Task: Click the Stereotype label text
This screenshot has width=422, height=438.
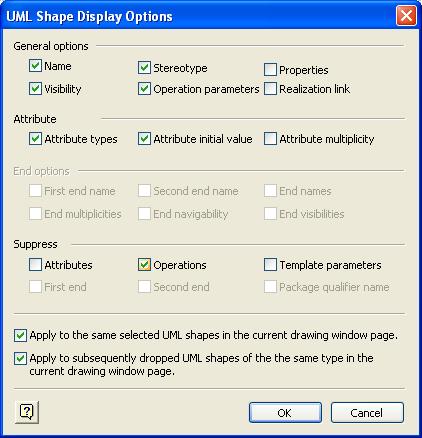Action: point(180,68)
